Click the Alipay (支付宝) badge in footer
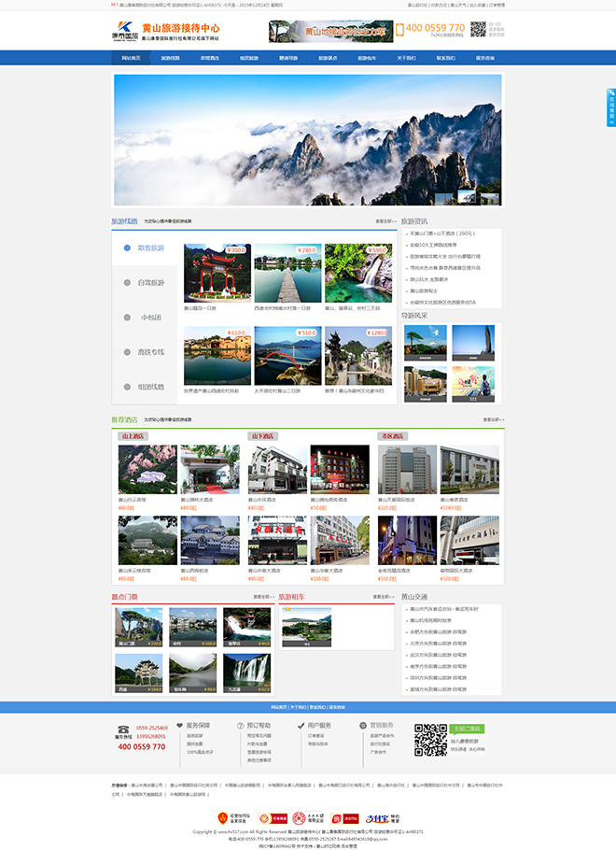This screenshot has width=616, height=850. 383,819
